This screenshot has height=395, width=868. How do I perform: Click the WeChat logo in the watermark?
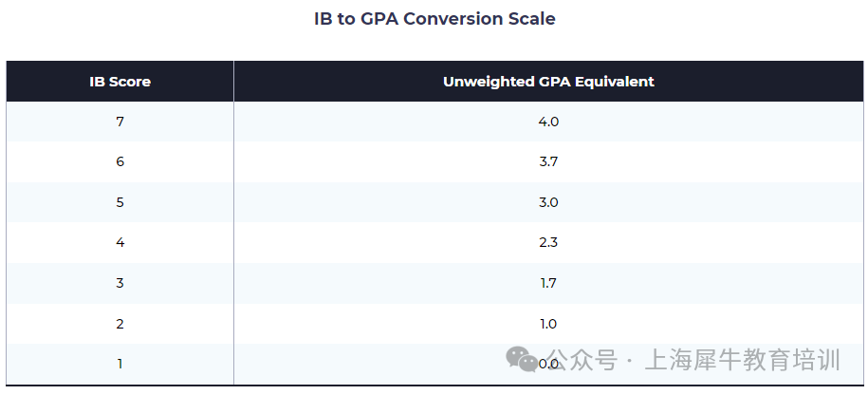[x=521, y=358]
